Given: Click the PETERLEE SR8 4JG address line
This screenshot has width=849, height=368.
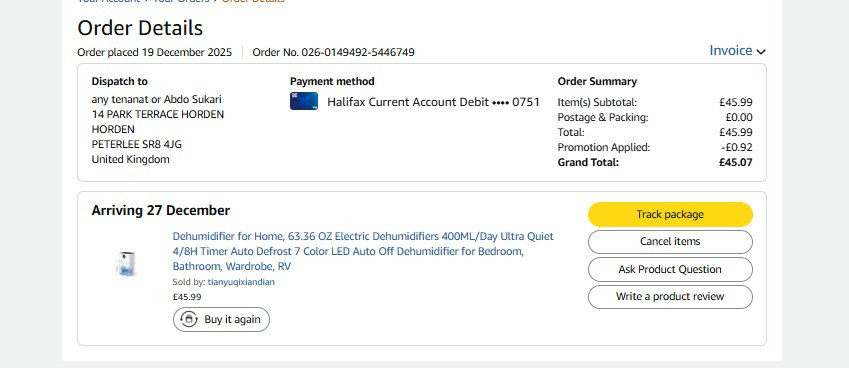Looking at the screenshot, I should coord(136,144).
